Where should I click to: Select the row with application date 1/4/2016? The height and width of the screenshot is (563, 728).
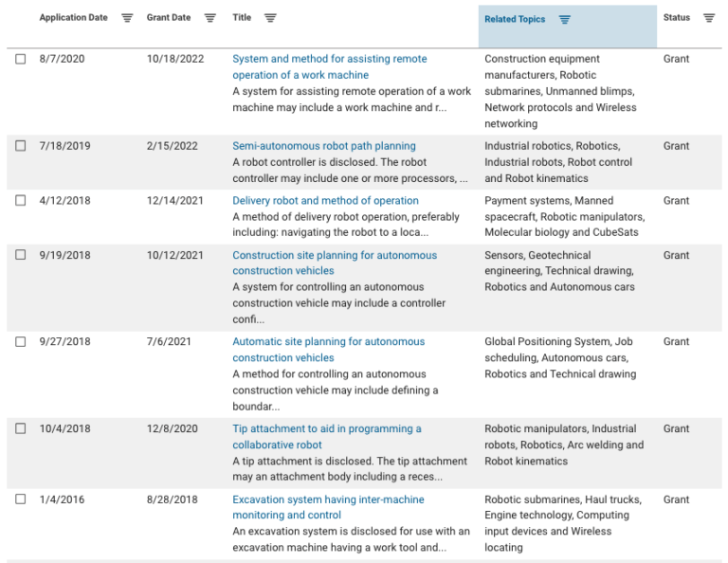tap(21, 499)
